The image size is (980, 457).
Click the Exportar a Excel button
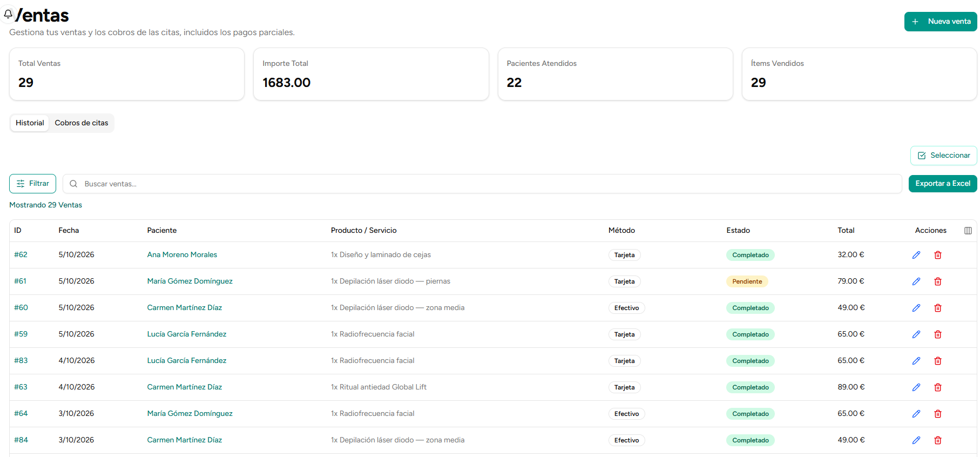pos(943,184)
